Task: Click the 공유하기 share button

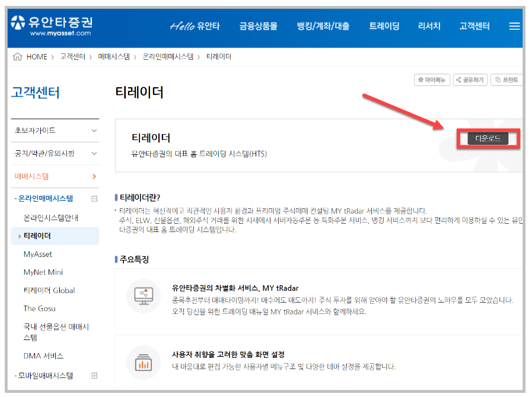Action: (x=470, y=80)
